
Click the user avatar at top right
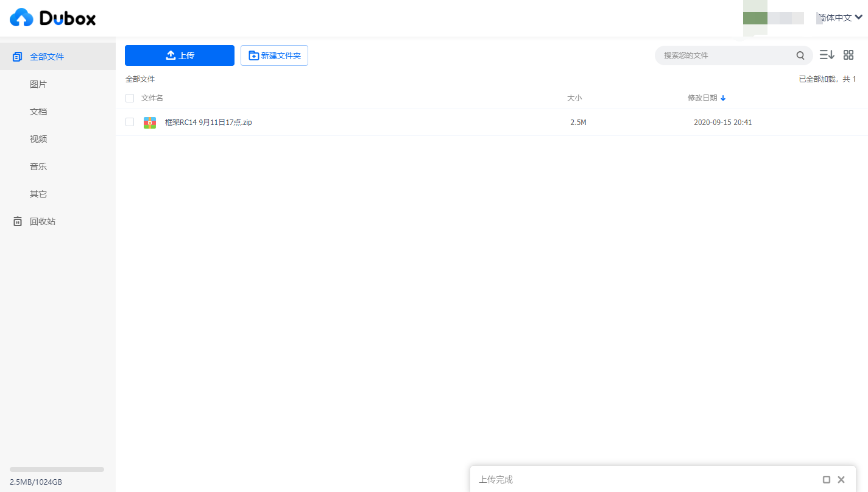tap(755, 18)
